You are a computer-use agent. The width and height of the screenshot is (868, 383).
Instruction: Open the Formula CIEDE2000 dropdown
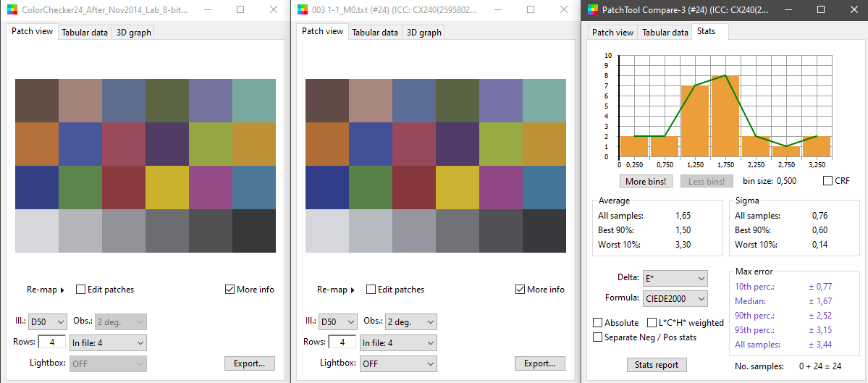[x=675, y=298]
